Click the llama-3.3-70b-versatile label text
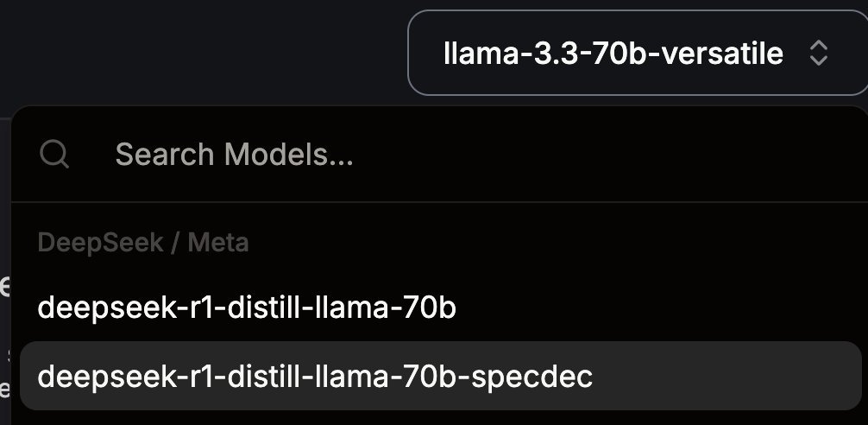This screenshot has width=868, height=425. pos(613,54)
